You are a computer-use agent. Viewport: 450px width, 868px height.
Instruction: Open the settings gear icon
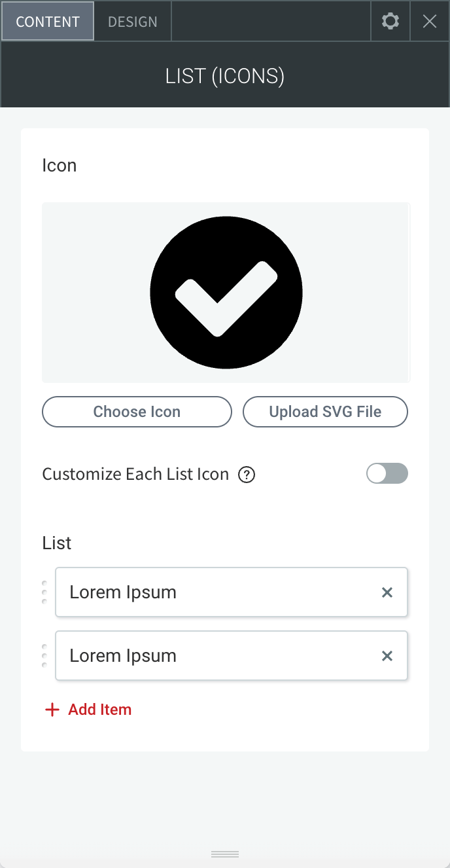coord(390,21)
